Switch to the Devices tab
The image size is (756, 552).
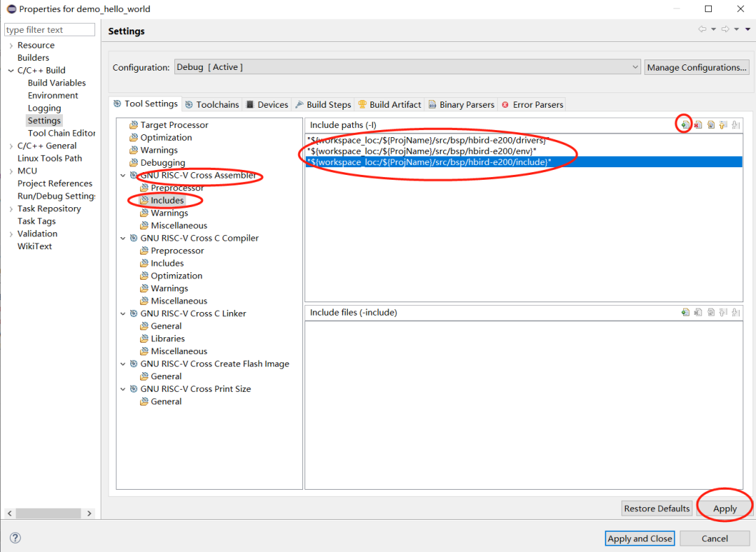[267, 104]
